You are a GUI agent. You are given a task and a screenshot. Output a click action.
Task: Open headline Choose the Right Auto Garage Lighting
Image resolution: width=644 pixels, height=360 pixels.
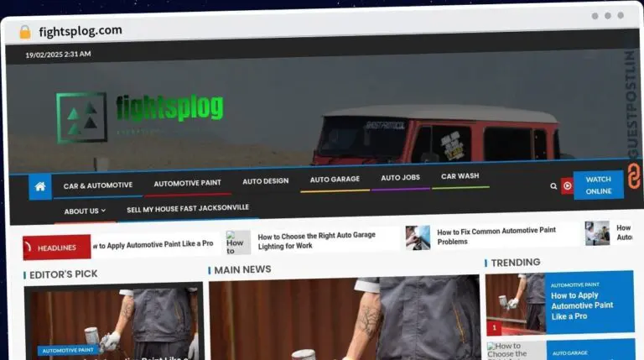pos(316,240)
